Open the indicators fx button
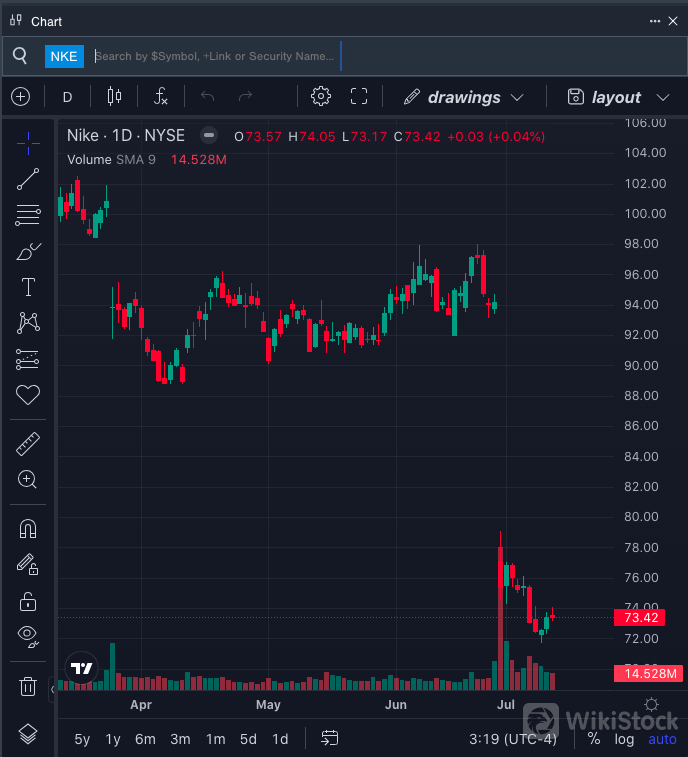 [x=160, y=97]
